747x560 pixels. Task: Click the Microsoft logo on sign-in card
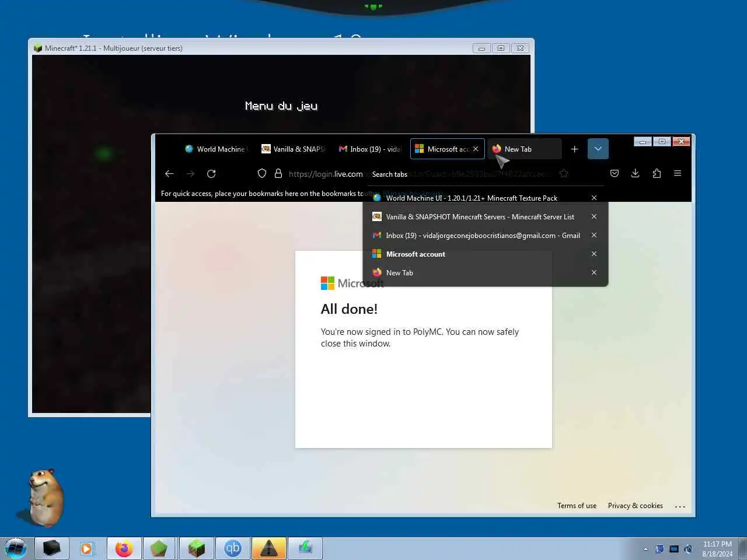352,283
